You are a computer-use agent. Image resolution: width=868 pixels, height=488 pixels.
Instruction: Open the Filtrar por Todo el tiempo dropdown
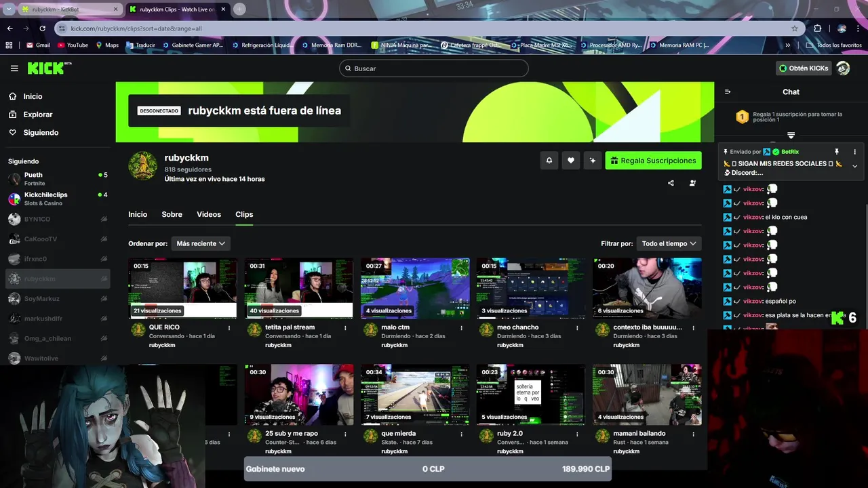click(669, 243)
